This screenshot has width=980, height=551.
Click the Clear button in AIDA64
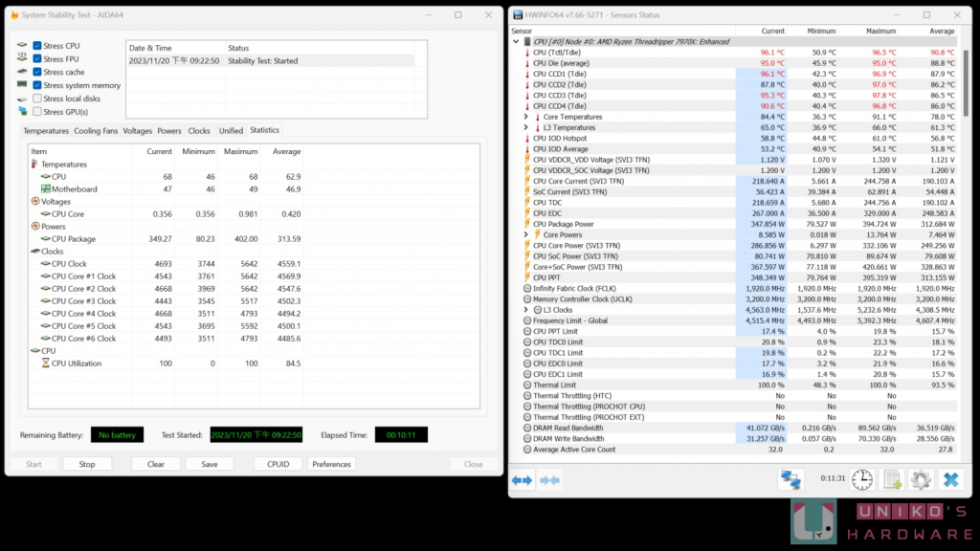point(156,464)
